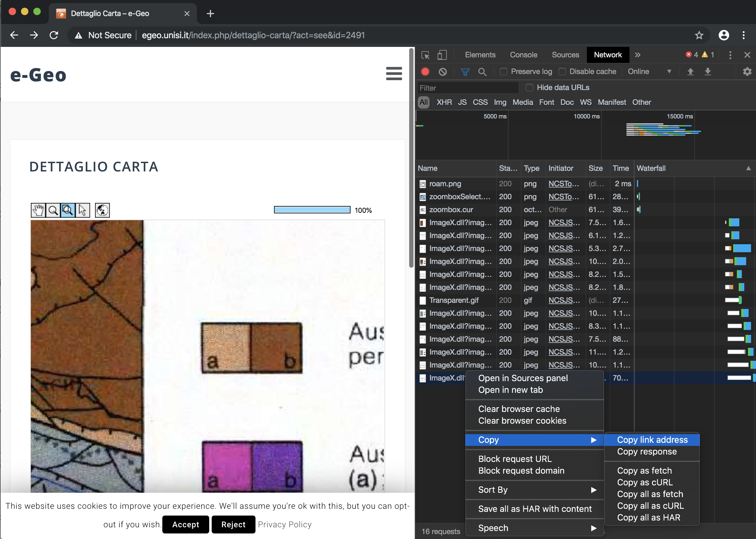Image resolution: width=756 pixels, height=539 pixels.
Task: Open the Chrome three-dot menu
Action: pos(744,35)
